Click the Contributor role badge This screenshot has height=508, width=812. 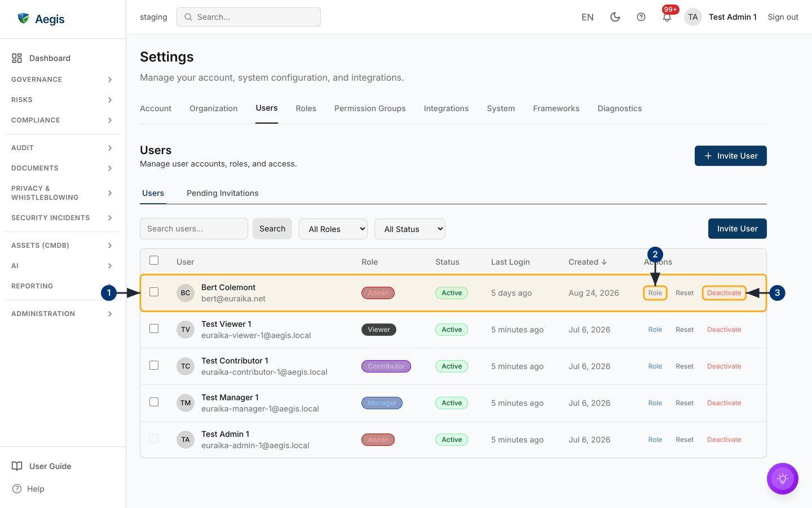(x=386, y=366)
